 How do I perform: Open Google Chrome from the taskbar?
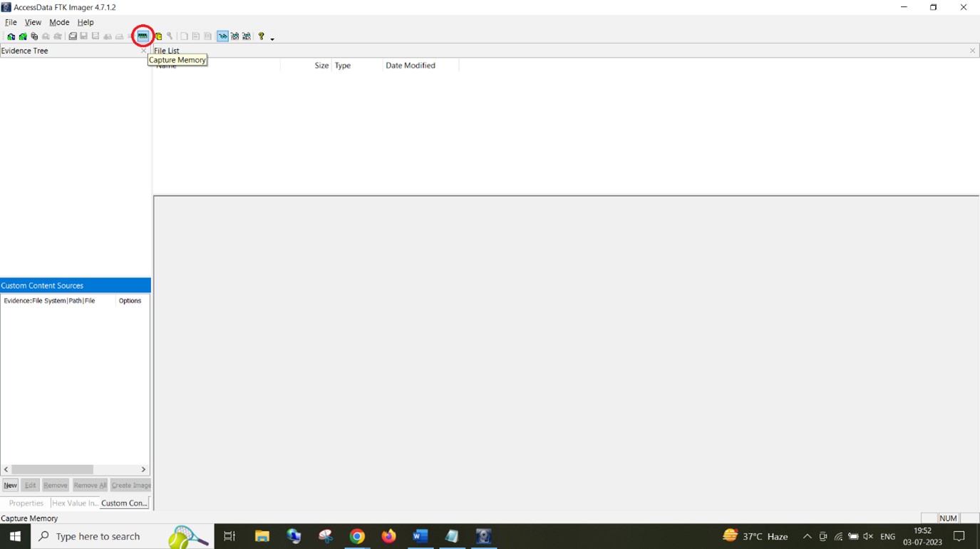pyautogui.click(x=357, y=536)
